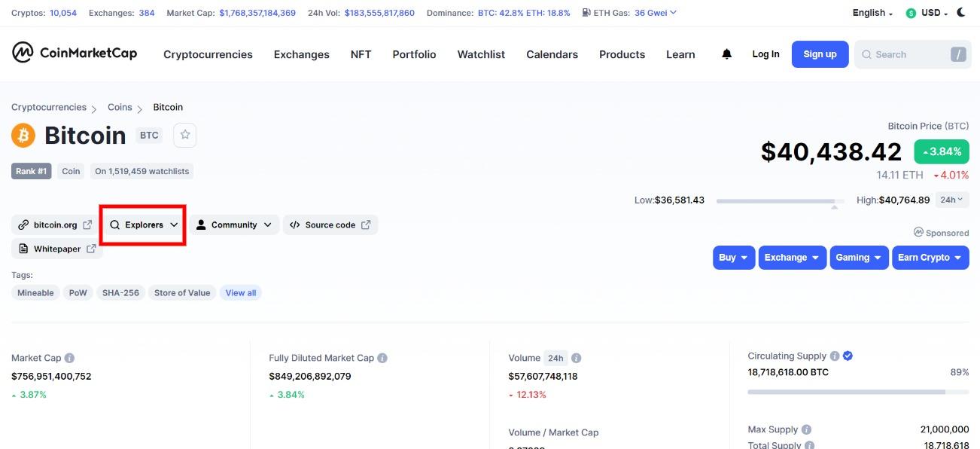Open the 24h price range dropdown
The image size is (980, 449).
point(952,200)
